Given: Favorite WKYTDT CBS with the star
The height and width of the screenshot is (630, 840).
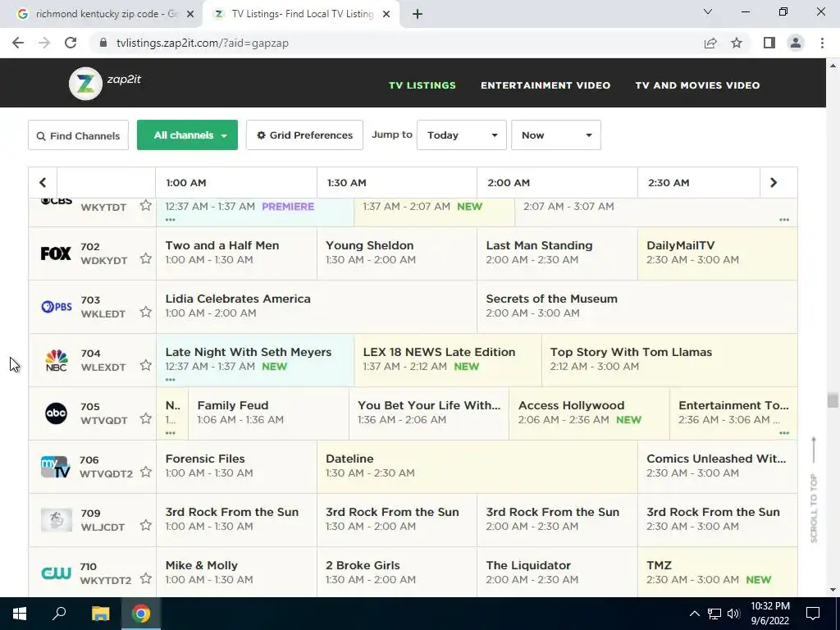Looking at the screenshot, I should (146, 206).
